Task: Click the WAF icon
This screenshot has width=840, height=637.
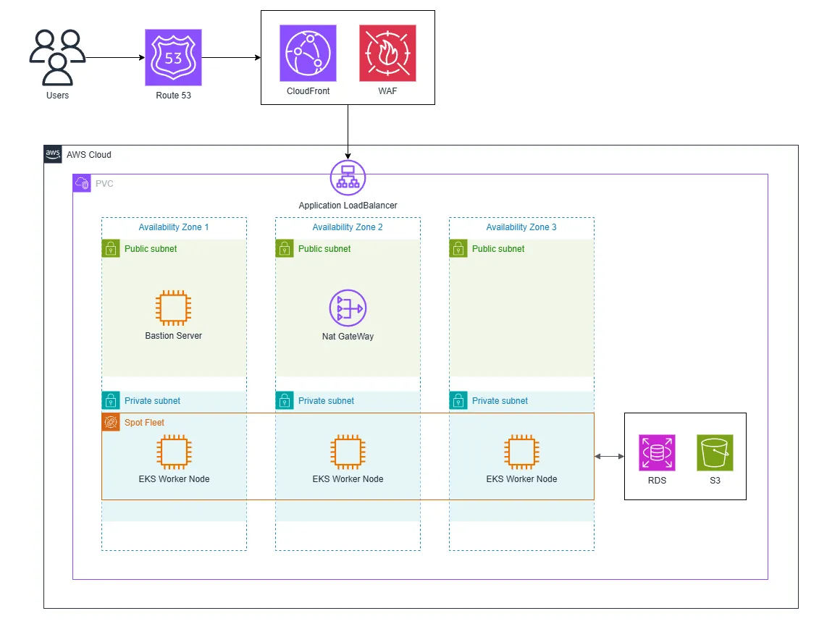Action: click(387, 52)
